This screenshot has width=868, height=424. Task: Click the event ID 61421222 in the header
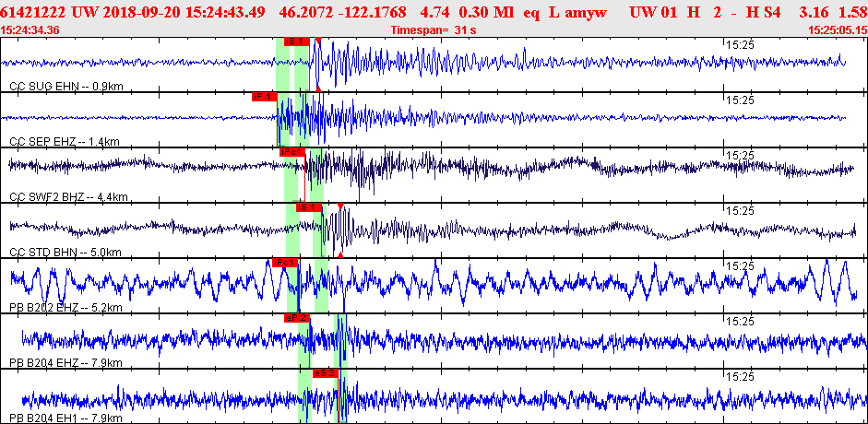pos(34,12)
